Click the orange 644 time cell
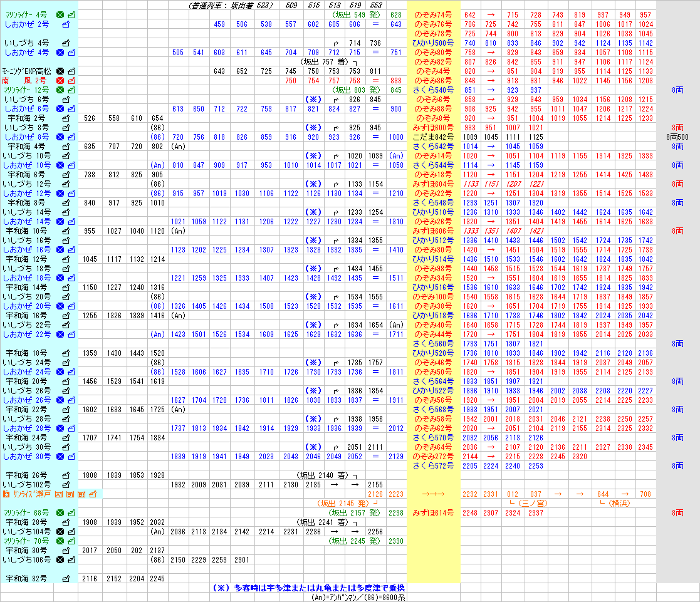Viewport: 700px width, 602px height. [x=603, y=494]
